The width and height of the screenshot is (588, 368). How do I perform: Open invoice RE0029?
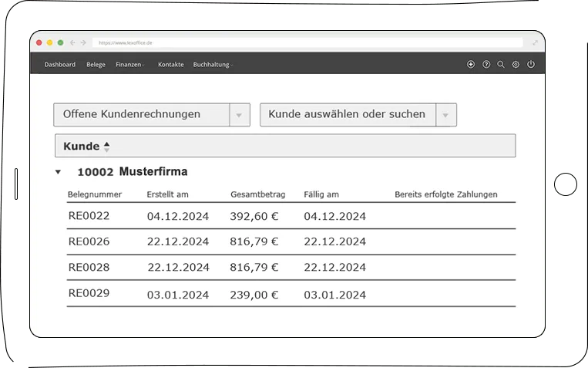89,293
